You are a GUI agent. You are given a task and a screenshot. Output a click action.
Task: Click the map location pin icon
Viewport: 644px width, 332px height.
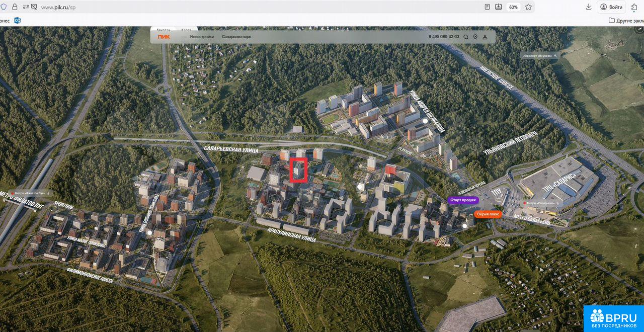(475, 37)
